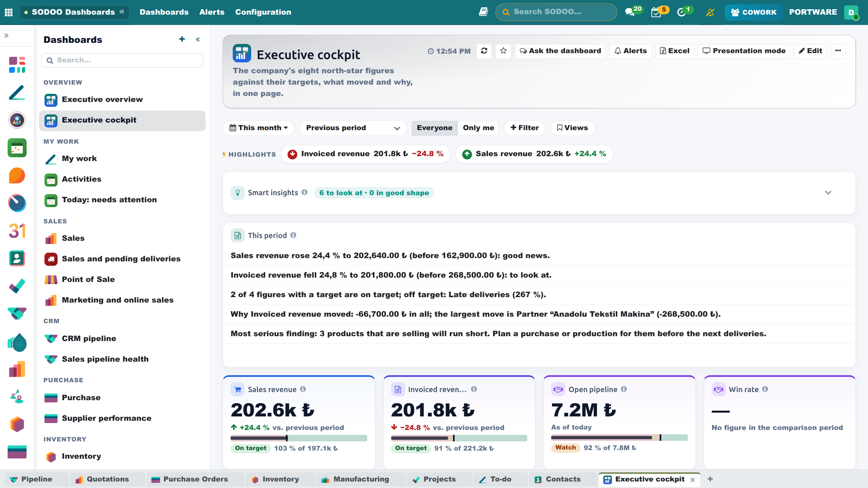Open the activities icon with badge 5

(x=656, y=12)
